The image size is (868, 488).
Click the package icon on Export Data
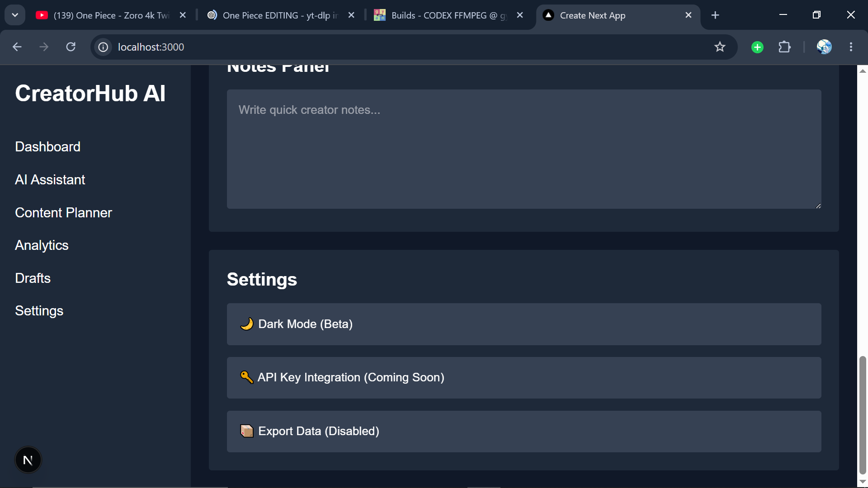[x=247, y=431]
